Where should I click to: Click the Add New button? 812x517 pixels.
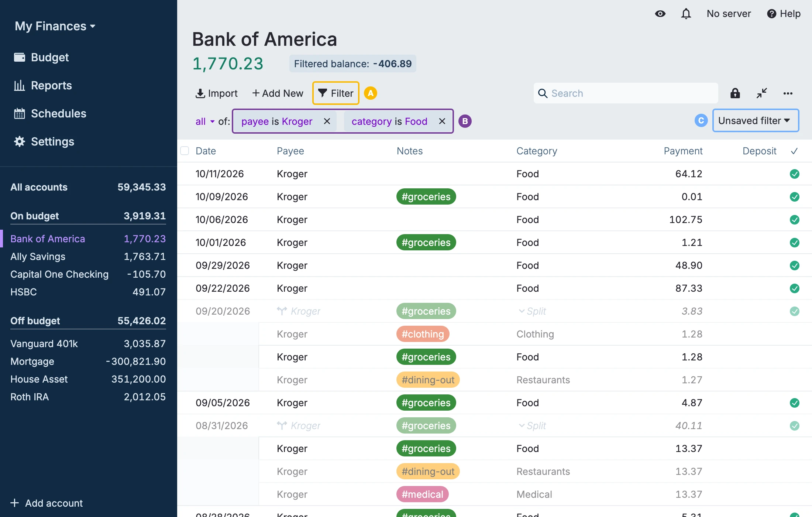[x=278, y=93]
